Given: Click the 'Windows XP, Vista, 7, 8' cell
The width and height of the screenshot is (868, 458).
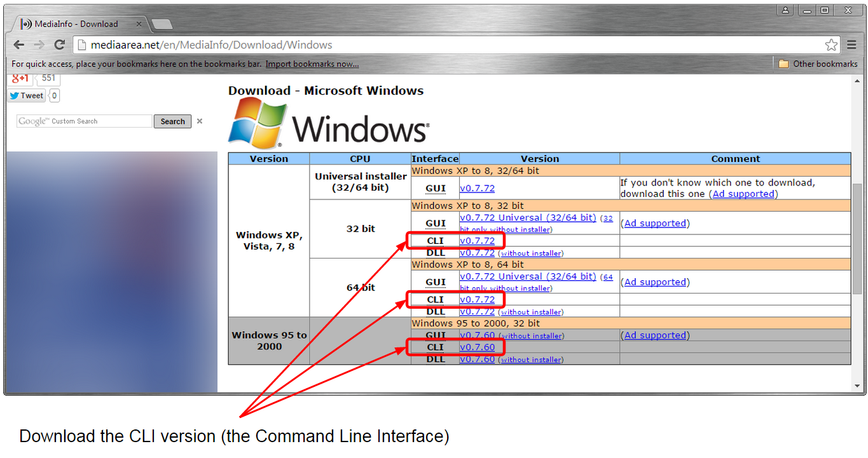Looking at the screenshot, I should [269, 241].
